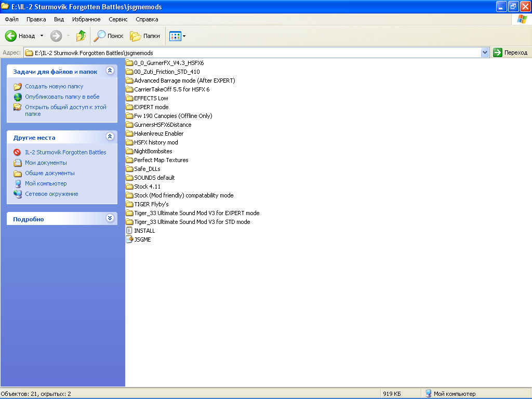Viewport: 532px width, 399px height.
Task: Click the folder icon in the title bar
Action: tap(5, 6)
